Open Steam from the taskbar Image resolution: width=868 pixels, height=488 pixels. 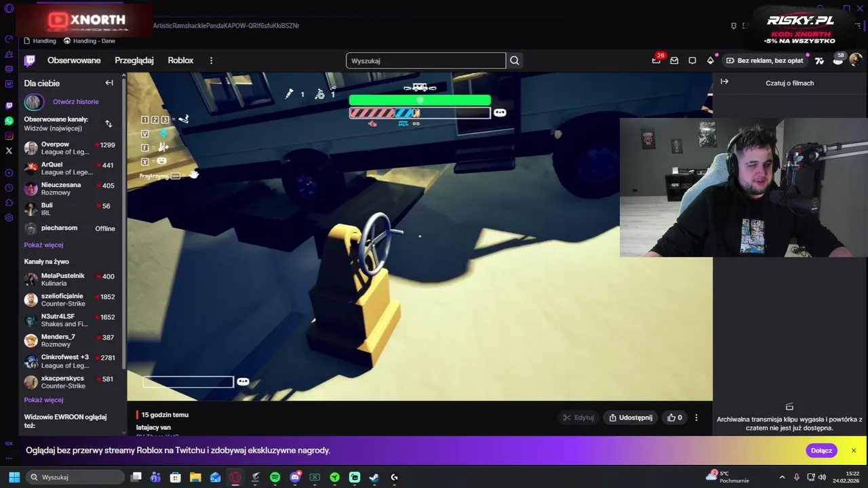click(374, 477)
